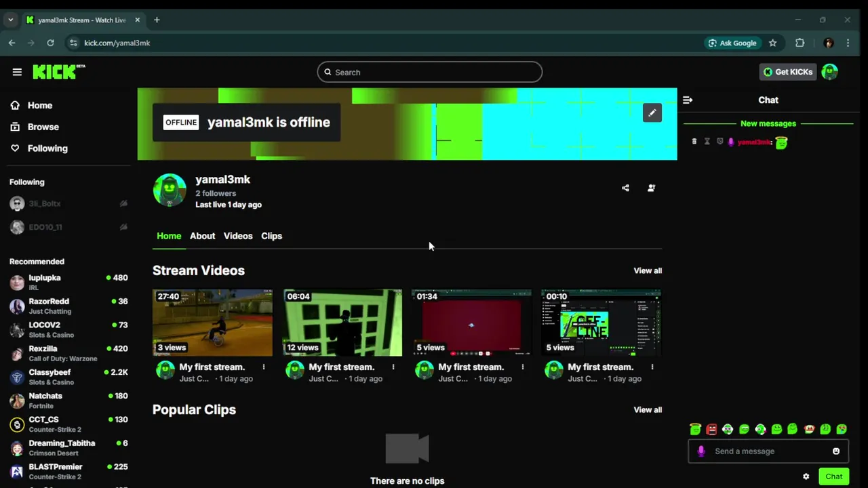Open recommended channel CCT_CS
Screen dimensions: 868x488
coord(68,424)
